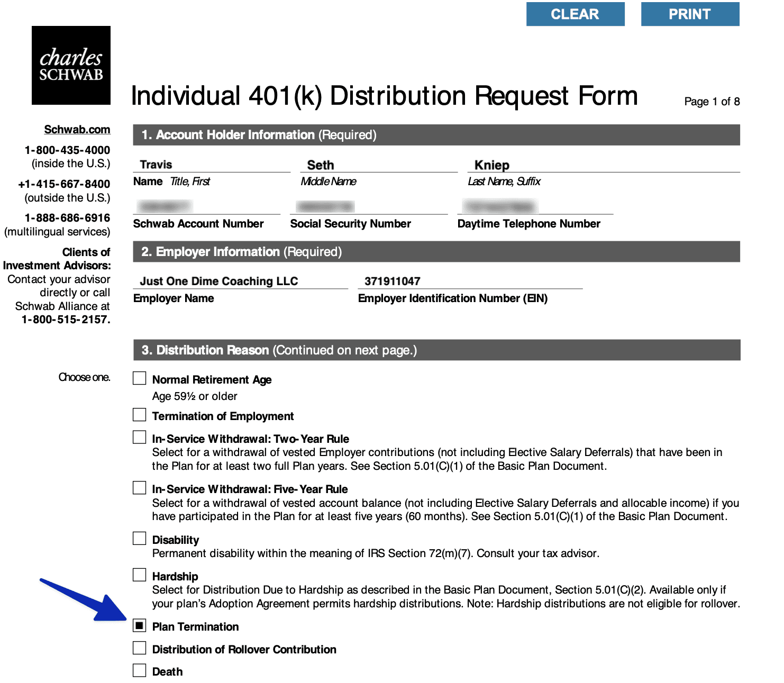This screenshot has height=683, width=784.
Task: Click the Schwab Alliance number 1-800-515-2157
Action: point(66,320)
